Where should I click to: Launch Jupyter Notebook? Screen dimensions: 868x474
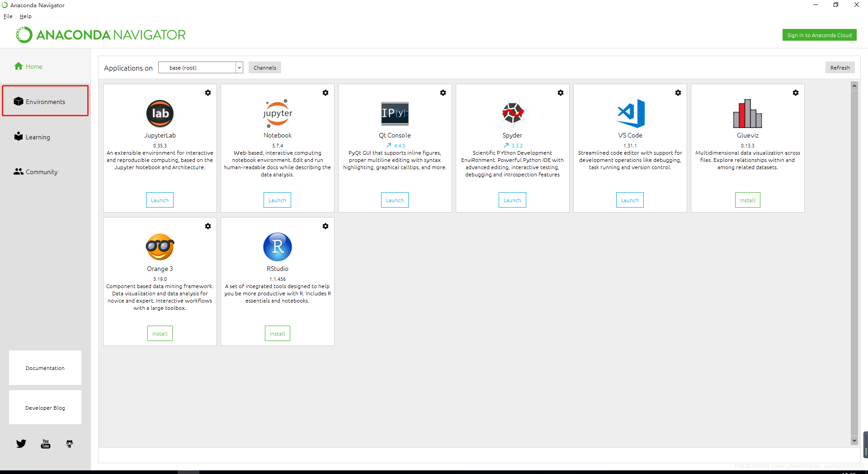[x=277, y=200]
